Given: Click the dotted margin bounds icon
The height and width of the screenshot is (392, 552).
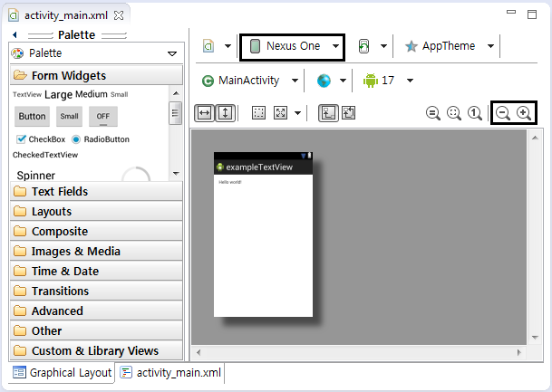Looking at the screenshot, I should [258, 113].
